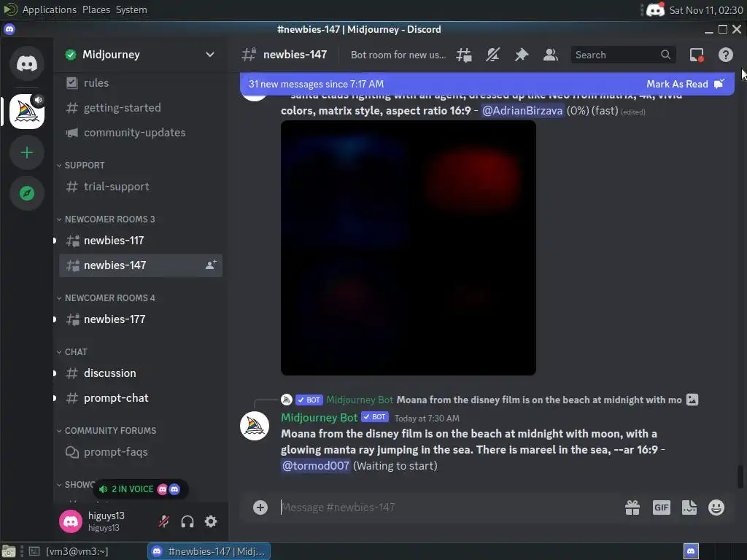Open the System menu
The image size is (747, 560).
[131, 9]
